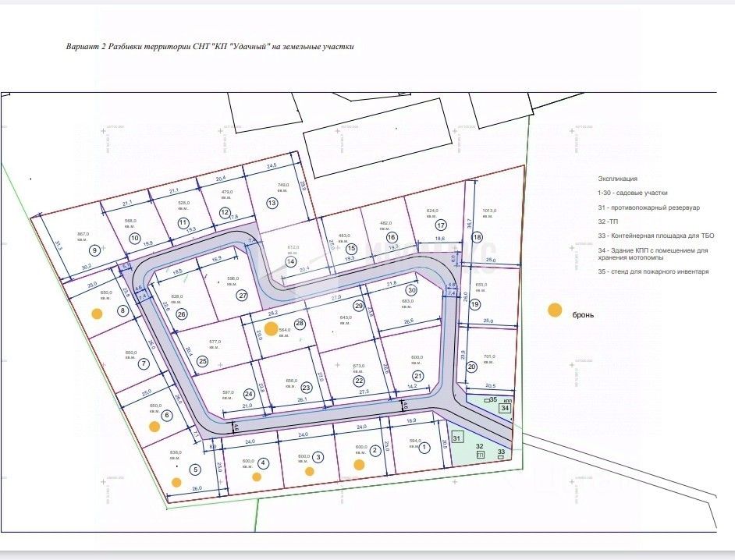Screen dimensions: 735x560
Task: Click the circled plot number 21
Action: point(417,376)
